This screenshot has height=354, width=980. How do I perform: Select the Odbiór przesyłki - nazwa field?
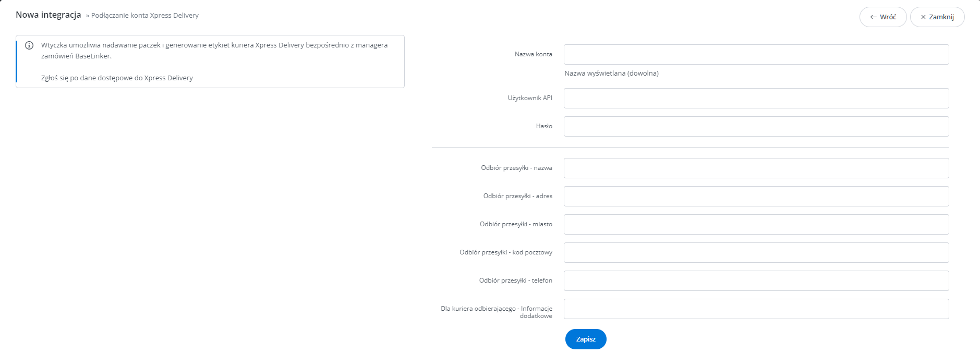756,168
